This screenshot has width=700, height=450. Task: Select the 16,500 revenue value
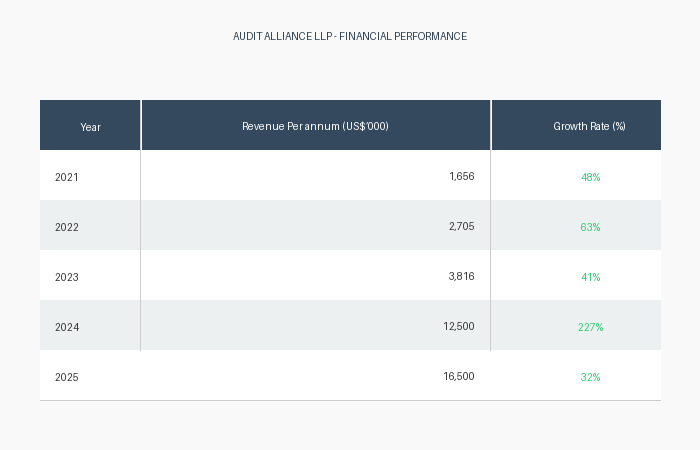[459, 376]
